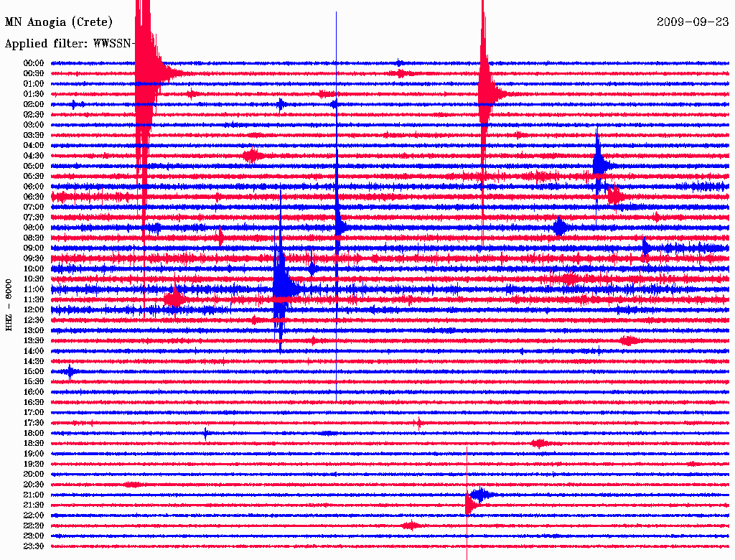Select the '01:30' time label
Screen dimensions: 735x560
(34, 94)
